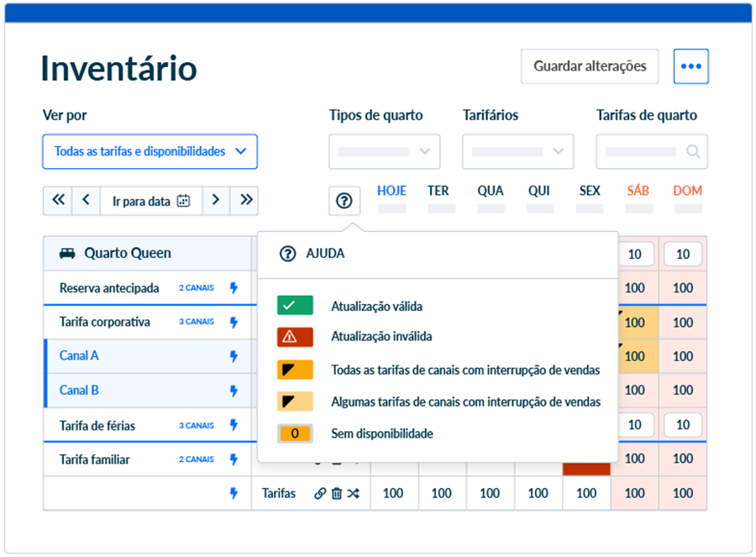Jump forward with double right arrows

(245, 200)
